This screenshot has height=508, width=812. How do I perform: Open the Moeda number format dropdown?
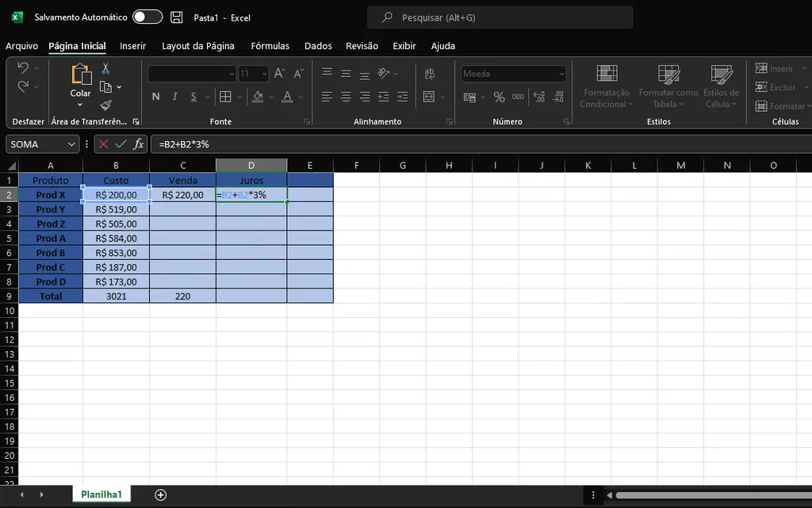click(561, 73)
